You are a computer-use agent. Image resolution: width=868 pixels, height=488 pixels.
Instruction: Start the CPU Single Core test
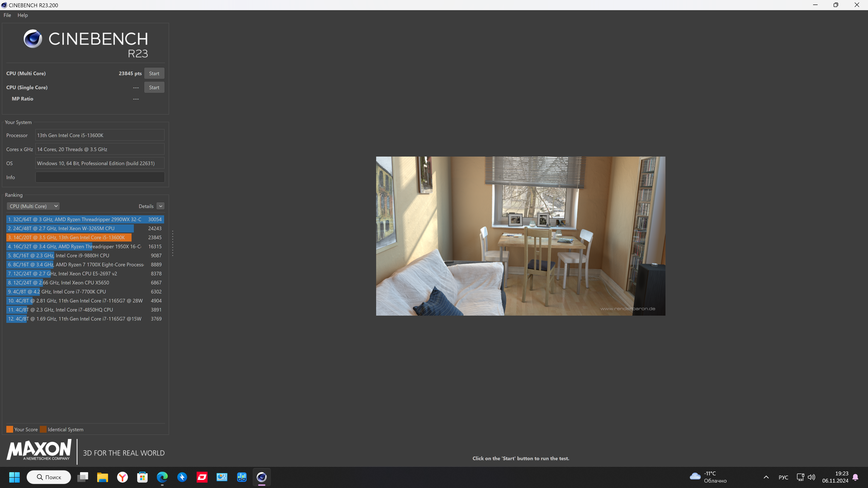tap(154, 88)
